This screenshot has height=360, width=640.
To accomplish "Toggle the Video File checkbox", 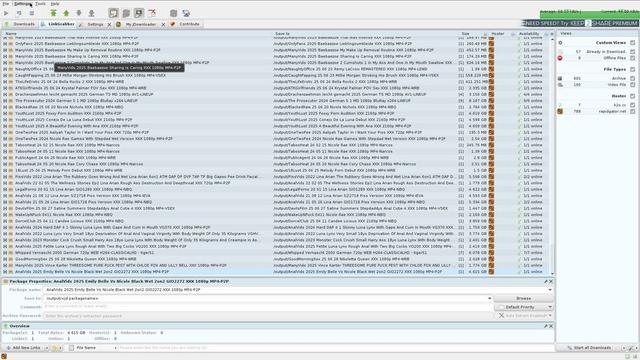I will (633, 84).
